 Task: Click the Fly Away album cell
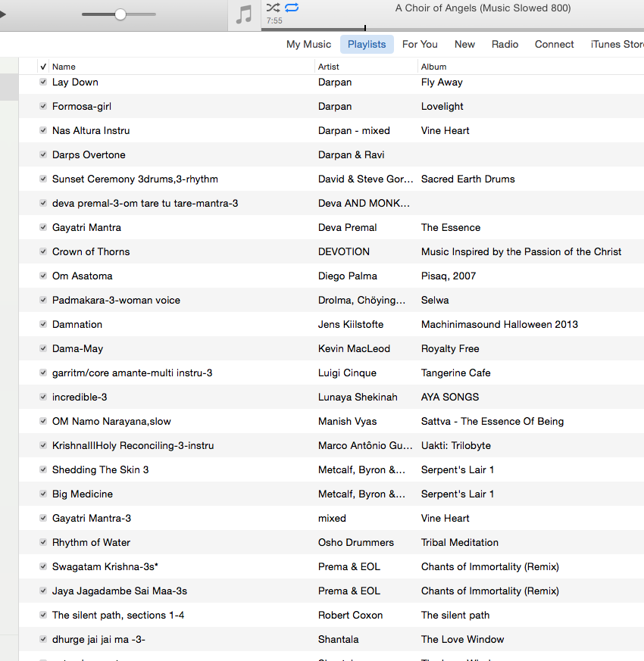click(442, 83)
